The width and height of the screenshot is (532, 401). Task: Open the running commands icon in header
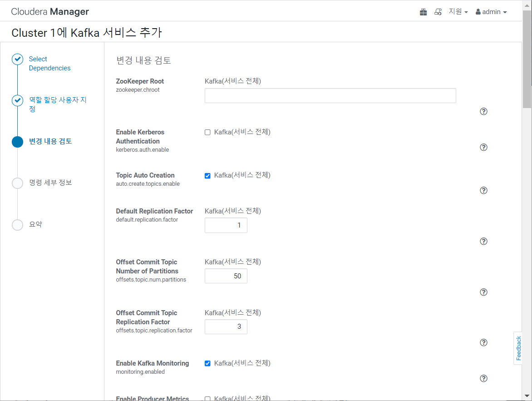[x=438, y=12]
